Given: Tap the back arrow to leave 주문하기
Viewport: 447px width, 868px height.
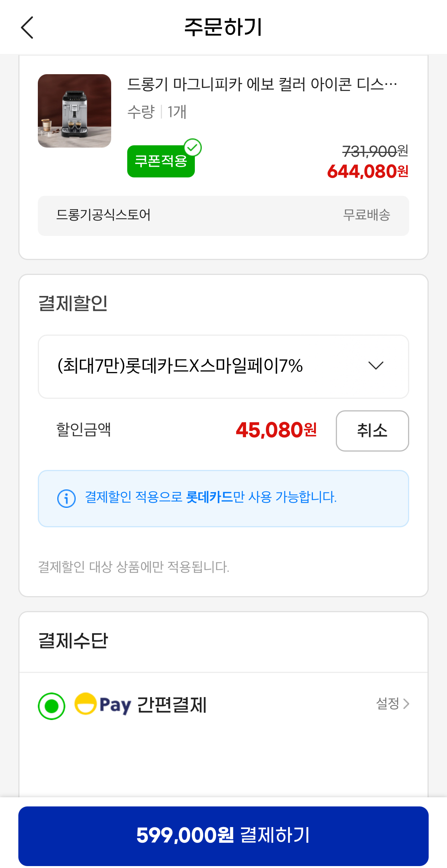Looking at the screenshot, I should 27,28.
